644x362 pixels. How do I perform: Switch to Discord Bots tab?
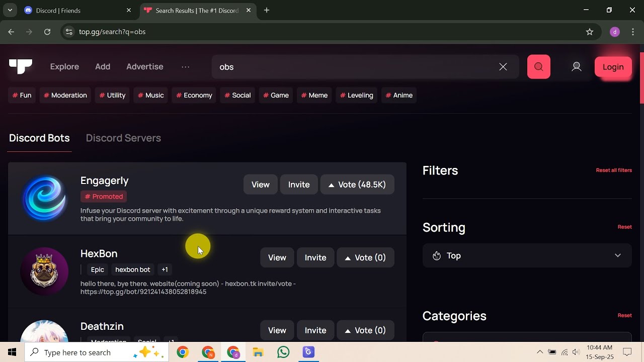click(39, 138)
